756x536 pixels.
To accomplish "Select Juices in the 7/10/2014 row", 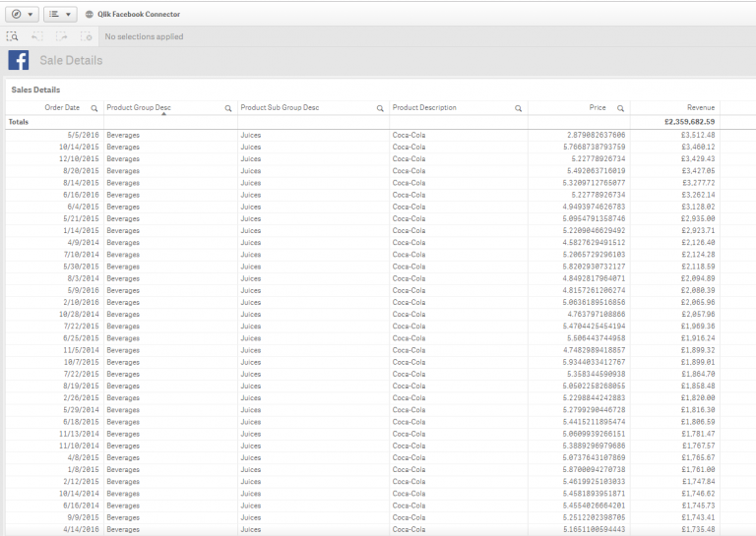I will point(251,255).
